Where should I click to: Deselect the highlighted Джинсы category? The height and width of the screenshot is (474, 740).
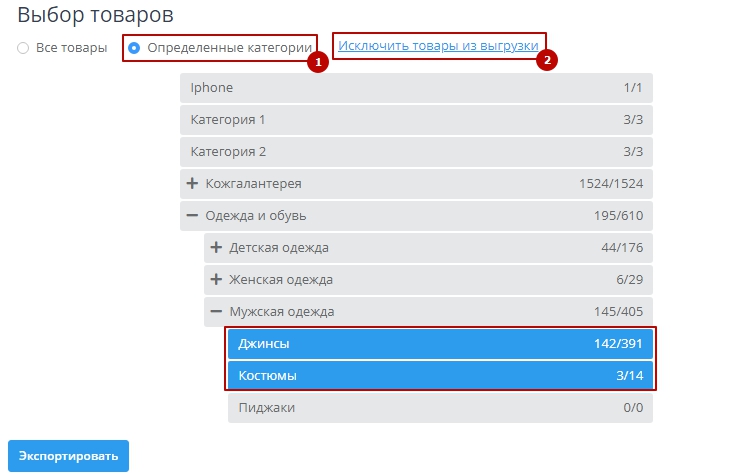click(x=440, y=344)
